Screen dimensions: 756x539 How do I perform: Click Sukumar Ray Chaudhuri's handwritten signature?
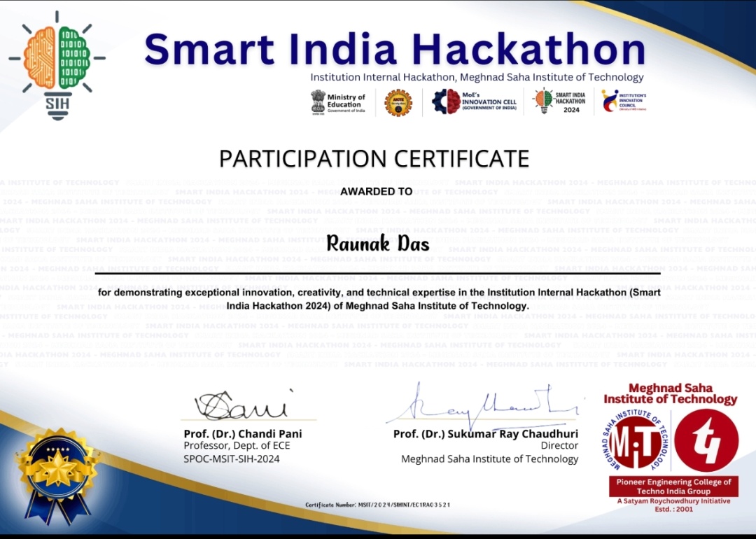point(487,407)
